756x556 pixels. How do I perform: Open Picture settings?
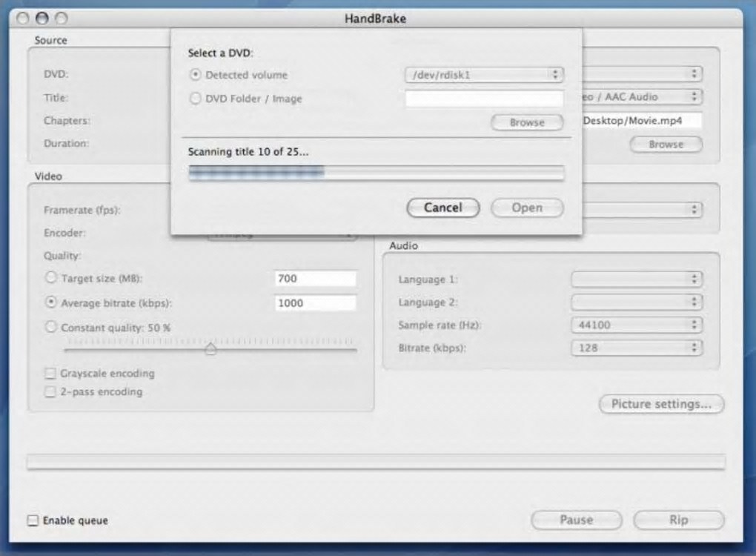click(x=661, y=404)
